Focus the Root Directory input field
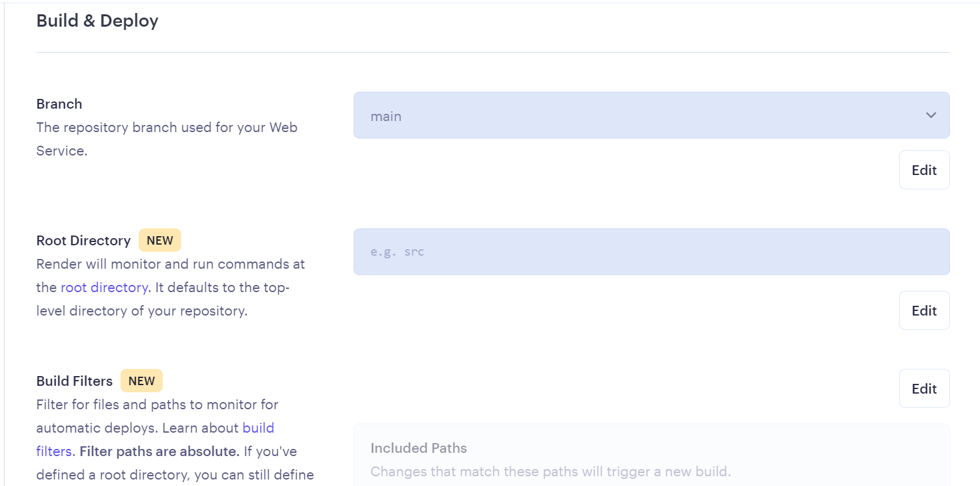This screenshot has width=980, height=486. [x=651, y=252]
